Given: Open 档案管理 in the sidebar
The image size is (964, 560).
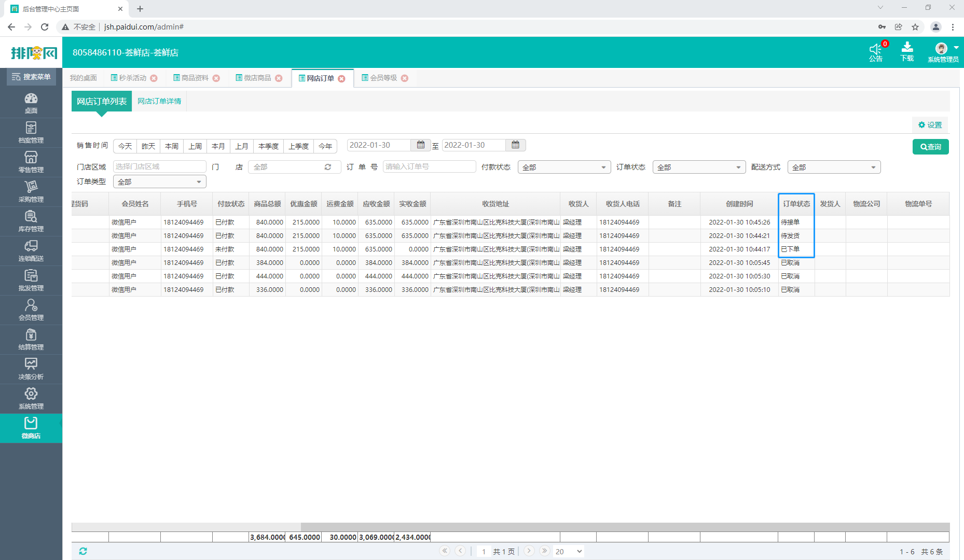Looking at the screenshot, I should click(x=31, y=133).
